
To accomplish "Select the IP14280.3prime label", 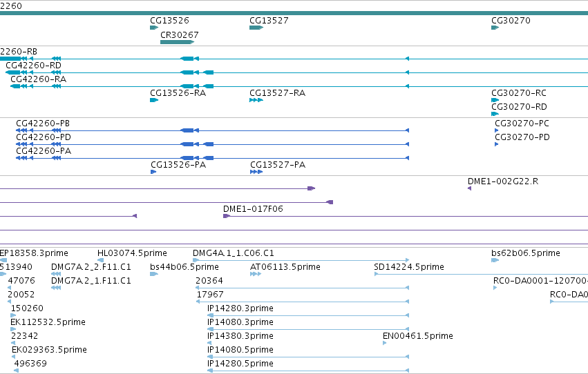I will pos(240,308).
